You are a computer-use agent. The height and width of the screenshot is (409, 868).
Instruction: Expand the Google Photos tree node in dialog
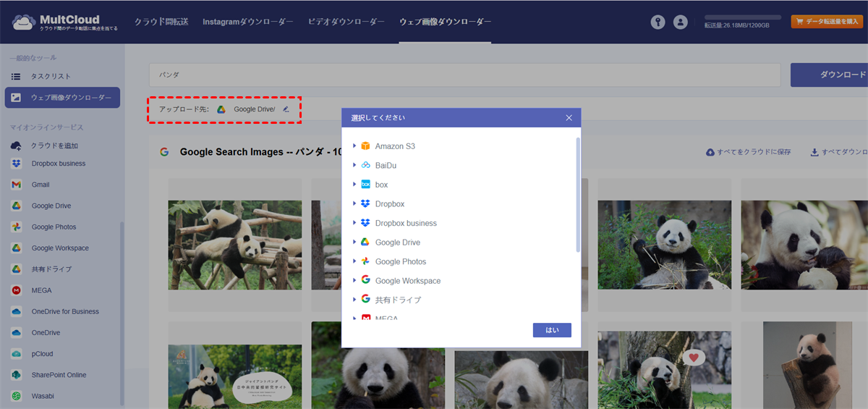point(354,261)
